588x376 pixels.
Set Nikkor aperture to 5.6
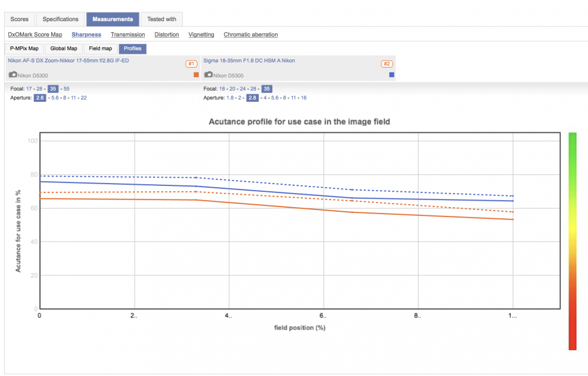coord(55,98)
